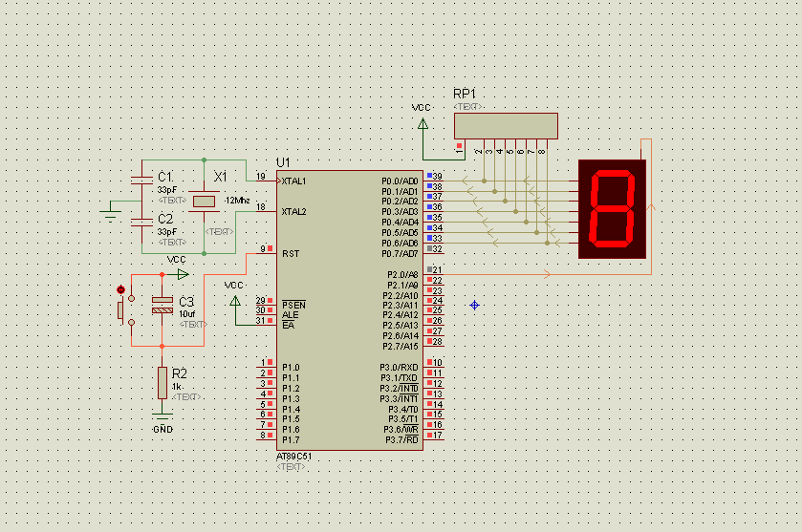This screenshot has width=802, height=532.
Task: Click the grey logic state square on pin 32
Action: 429,249
